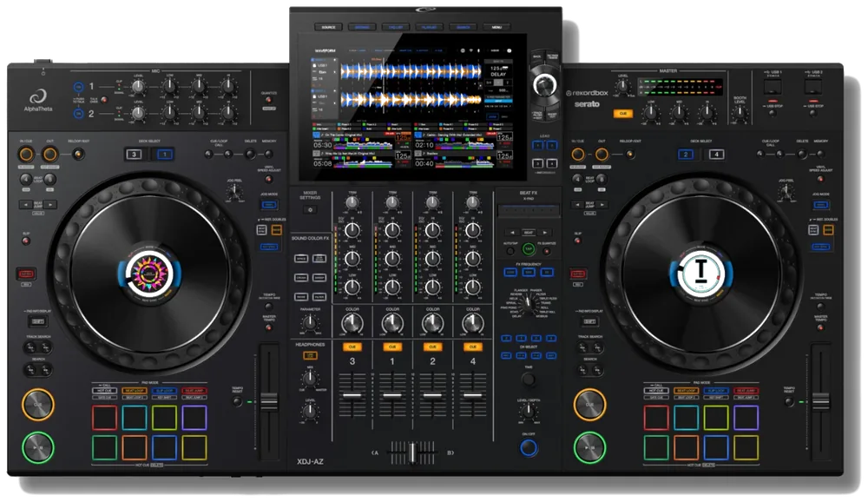
Task: Click the left deck TEMPO RESET button
Action: (x=237, y=402)
